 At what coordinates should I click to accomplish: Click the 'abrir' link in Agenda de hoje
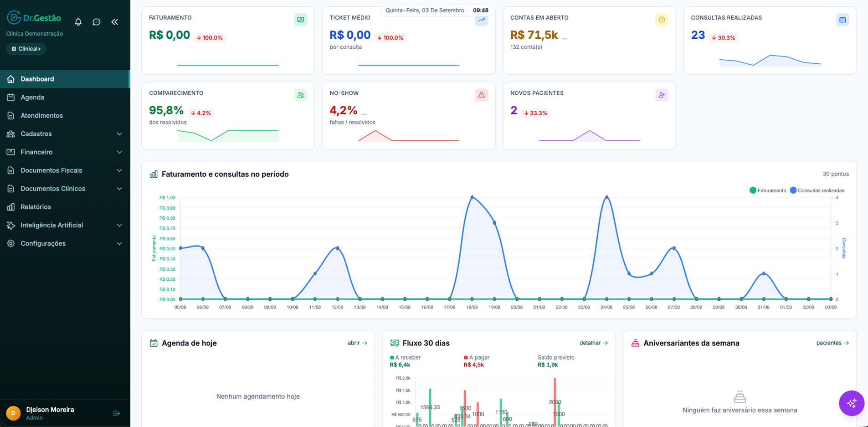tap(357, 343)
